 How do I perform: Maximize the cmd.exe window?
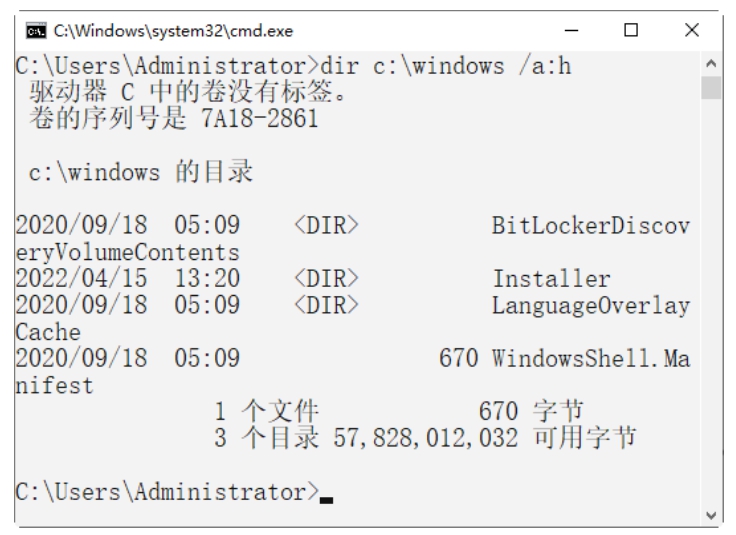pyautogui.click(x=631, y=31)
